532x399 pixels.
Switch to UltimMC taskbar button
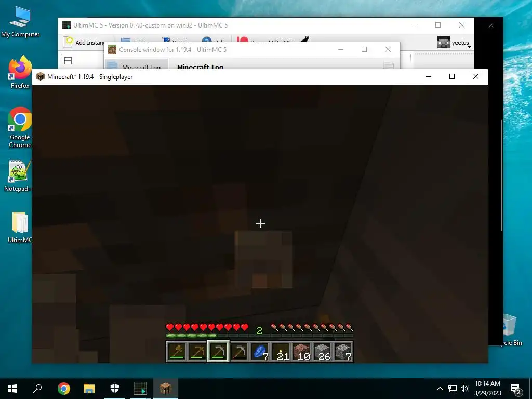tap(140, 389)
